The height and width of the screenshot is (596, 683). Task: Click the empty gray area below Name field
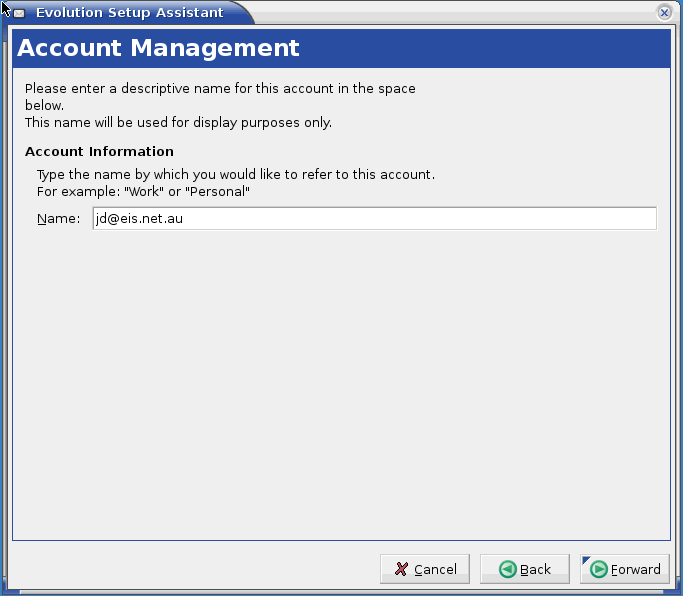[340, 380]
